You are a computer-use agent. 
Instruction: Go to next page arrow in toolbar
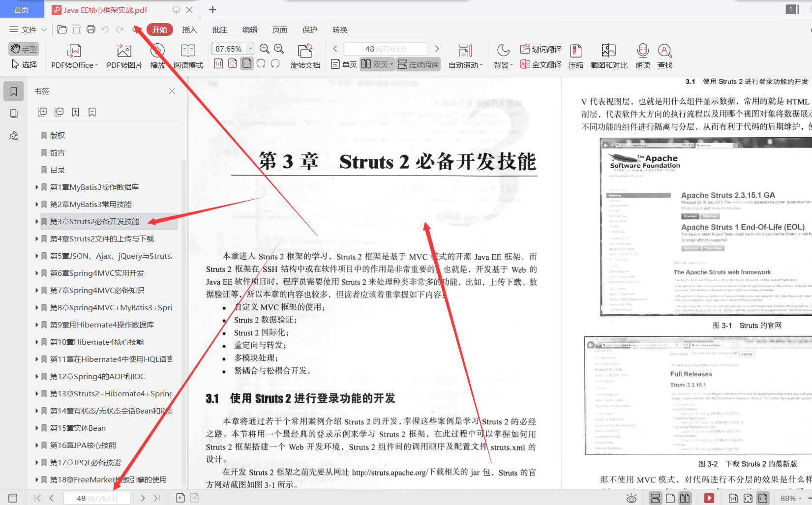tap(437, 49)
